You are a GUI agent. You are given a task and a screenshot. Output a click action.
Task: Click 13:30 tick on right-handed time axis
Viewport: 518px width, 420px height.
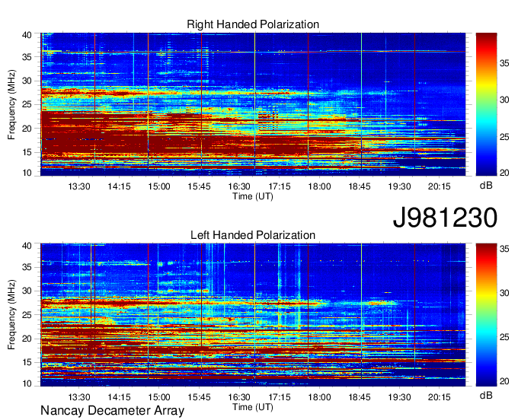[79, 186]
